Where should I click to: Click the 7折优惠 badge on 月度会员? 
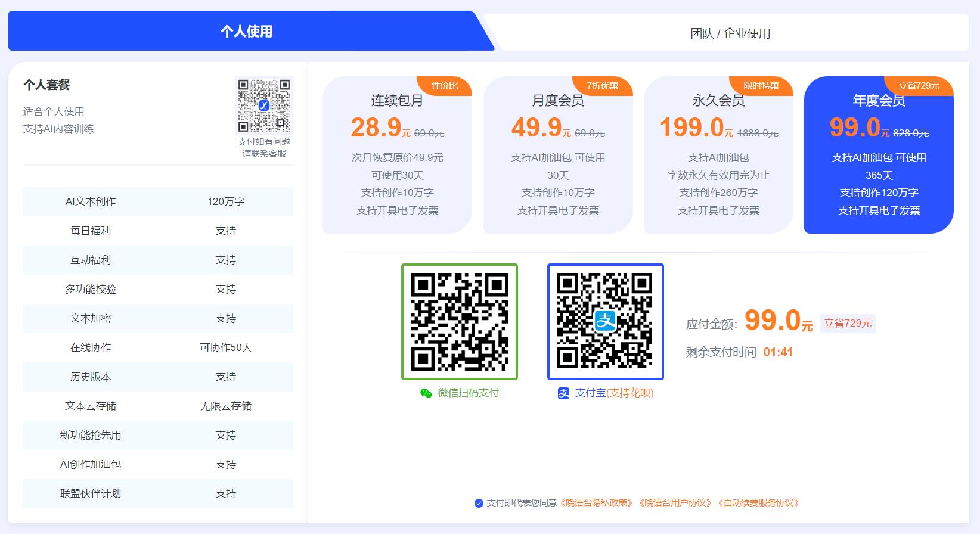tap(603, 86)
